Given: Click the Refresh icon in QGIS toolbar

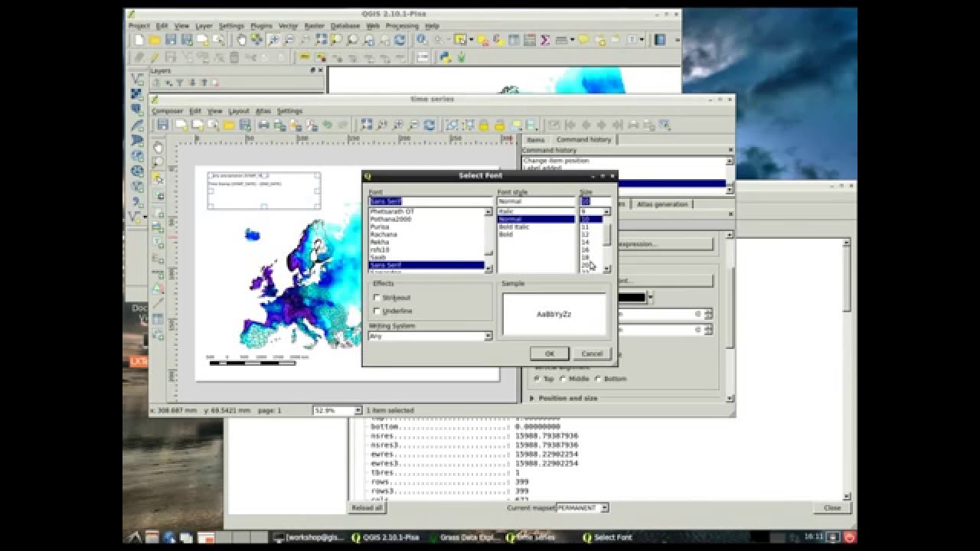Looking at the screenshot, I should (400, 40).
